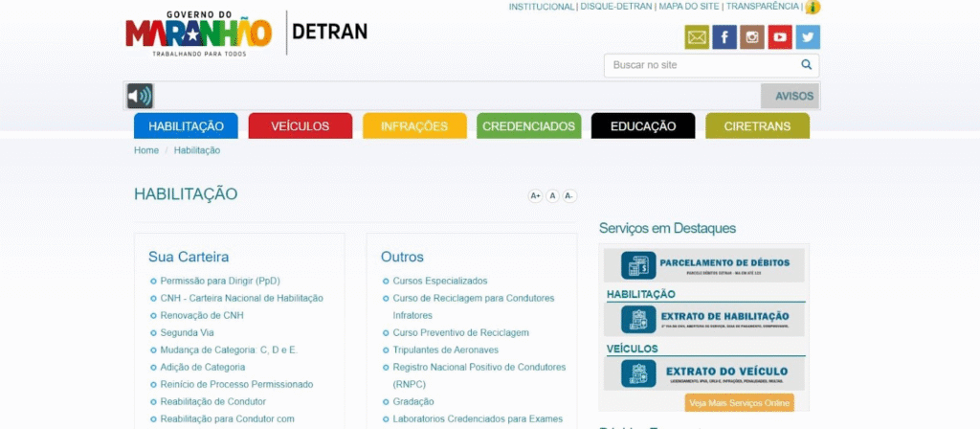
Task: Switch to the Infrações tab
Action: tap(414, 126)
